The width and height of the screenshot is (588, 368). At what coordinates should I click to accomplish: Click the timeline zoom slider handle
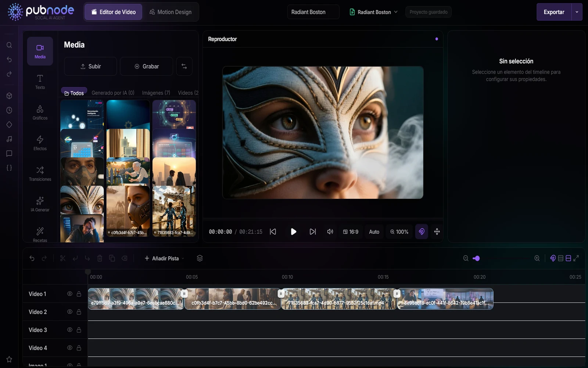click(x=477, y=258)
